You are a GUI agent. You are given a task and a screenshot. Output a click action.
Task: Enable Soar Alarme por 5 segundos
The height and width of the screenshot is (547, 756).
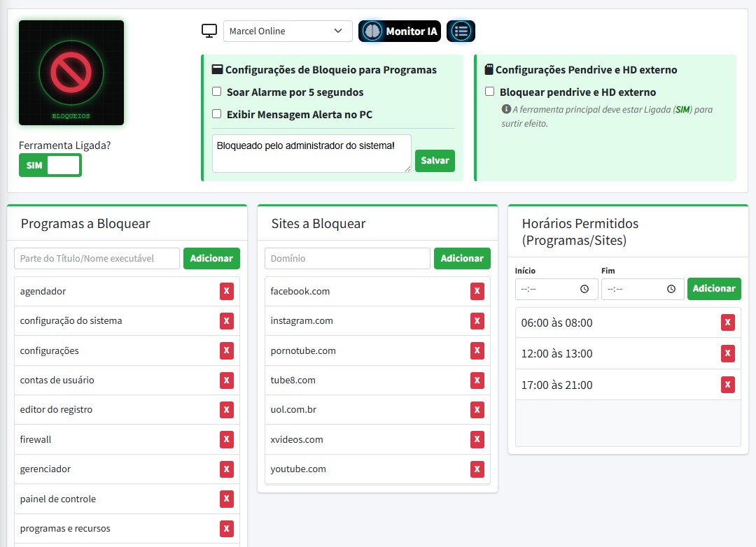(217, 92)
